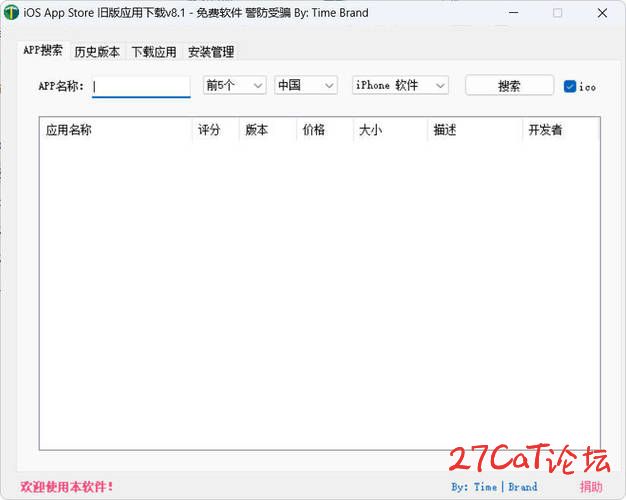Switch to the APP搜索 tab
This screenshot has width=626, height=500.
43,51
